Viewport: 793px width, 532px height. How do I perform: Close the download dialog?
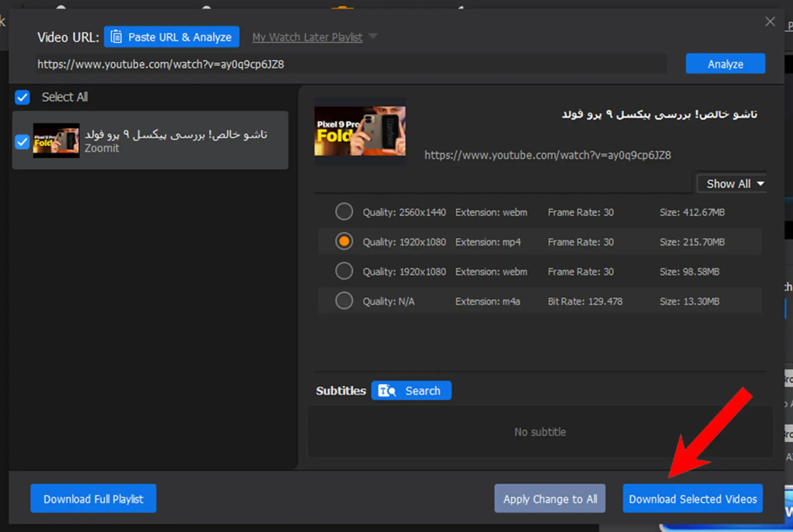770,21
